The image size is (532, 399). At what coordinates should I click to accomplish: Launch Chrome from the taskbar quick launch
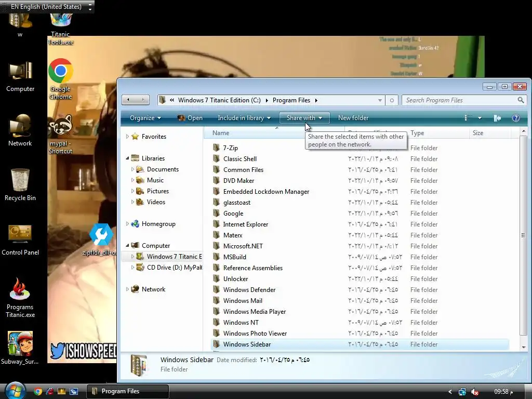[x=38, y=391]
